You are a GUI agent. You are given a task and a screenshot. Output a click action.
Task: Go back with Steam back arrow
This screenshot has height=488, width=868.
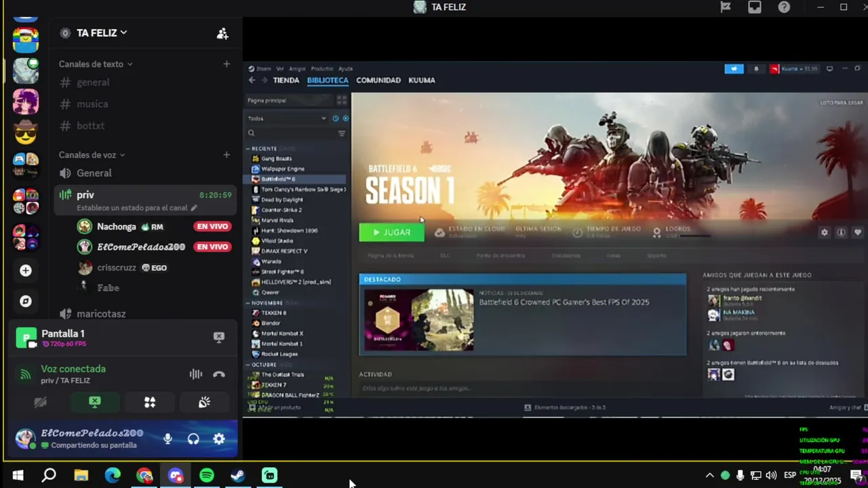(252, 80)
